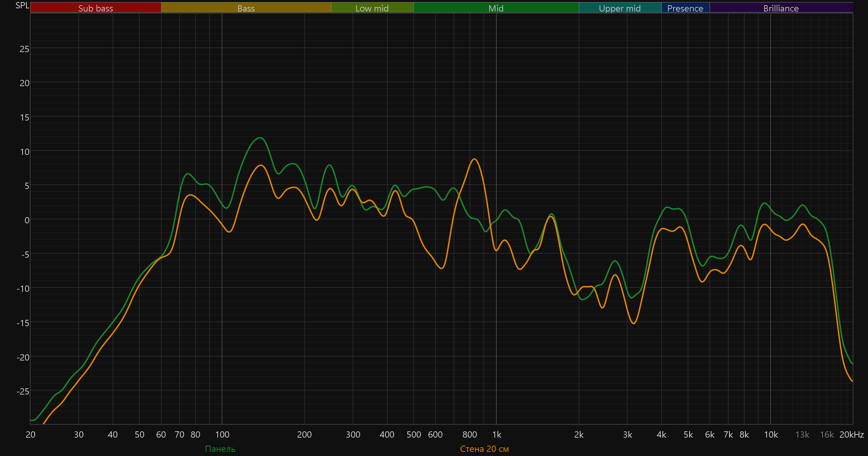Click the orange Стена 20 см legend
Viewport: 868px width, 456px height.
pos(484,449)
